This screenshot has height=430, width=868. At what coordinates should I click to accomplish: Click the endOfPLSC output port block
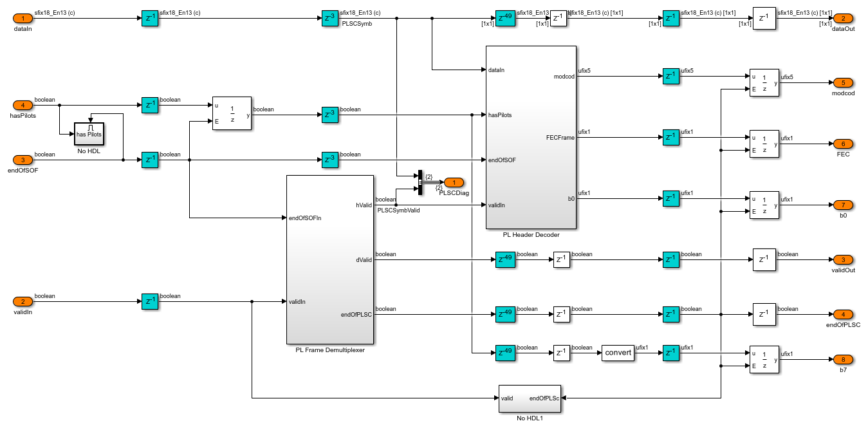843,314
